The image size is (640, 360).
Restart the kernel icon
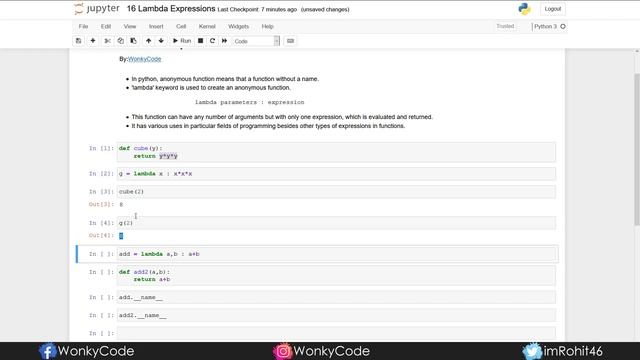[212, 41]
